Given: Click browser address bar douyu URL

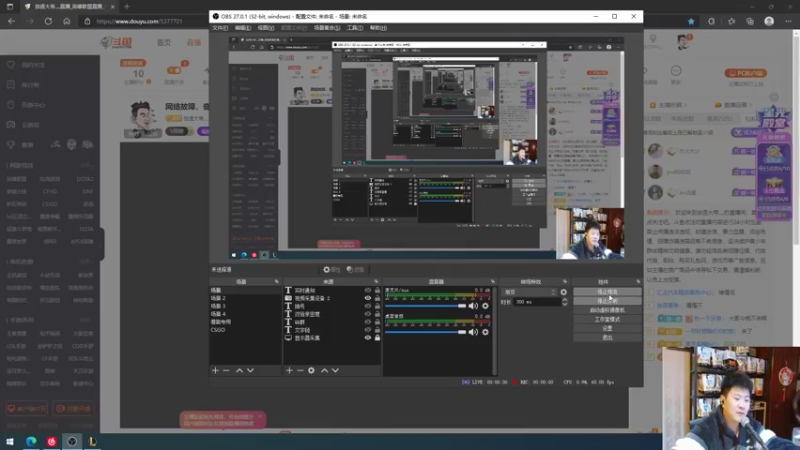Looking at the screenshot, I should pyautogui.click(x=139, y=21).
